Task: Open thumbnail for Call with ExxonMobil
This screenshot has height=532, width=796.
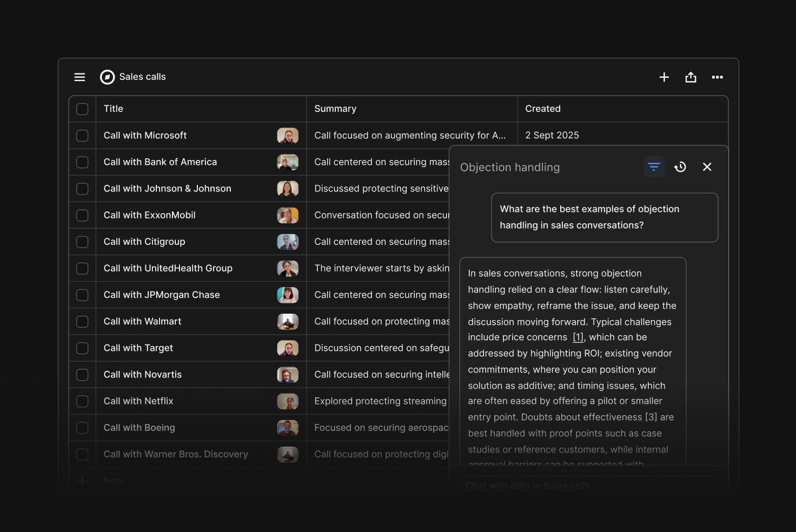Action: point(288,215)
